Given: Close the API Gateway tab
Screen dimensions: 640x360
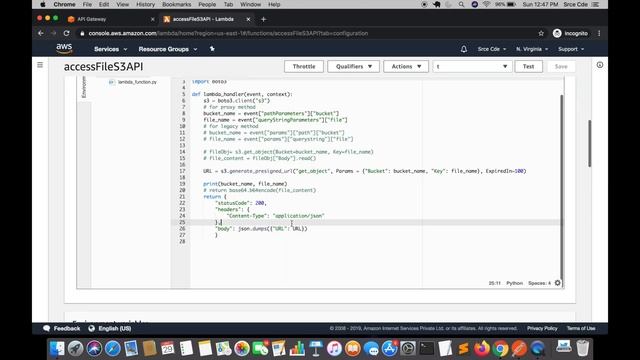Looking at the screenshot, I should 153,19.
